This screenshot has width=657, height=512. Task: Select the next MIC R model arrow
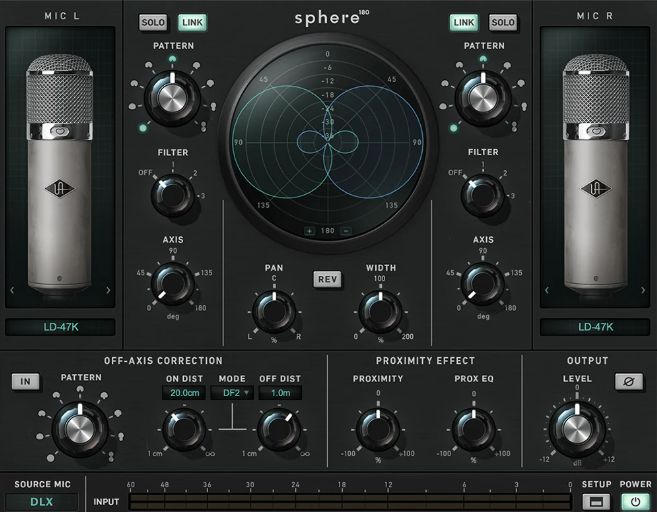[x=643, y=290]
